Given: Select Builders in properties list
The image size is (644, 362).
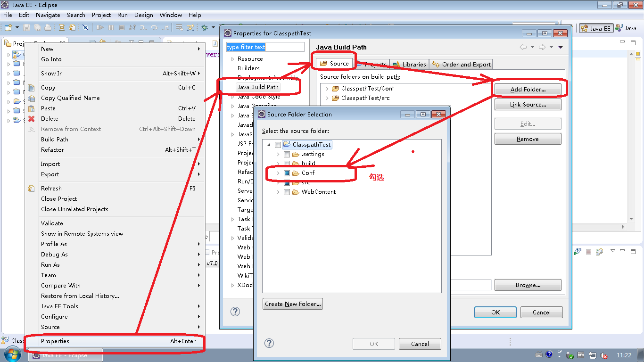Looking at the screenshot, I should (x=248, y=68).
